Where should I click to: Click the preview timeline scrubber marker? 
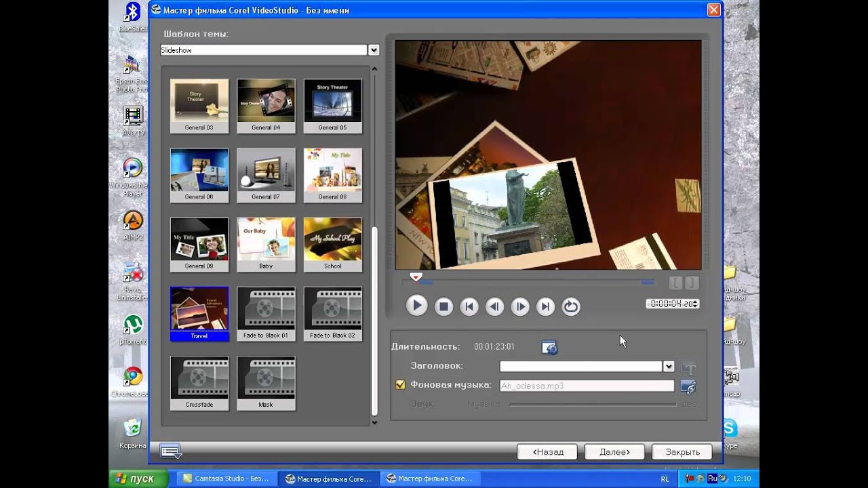tap(416, 277)
